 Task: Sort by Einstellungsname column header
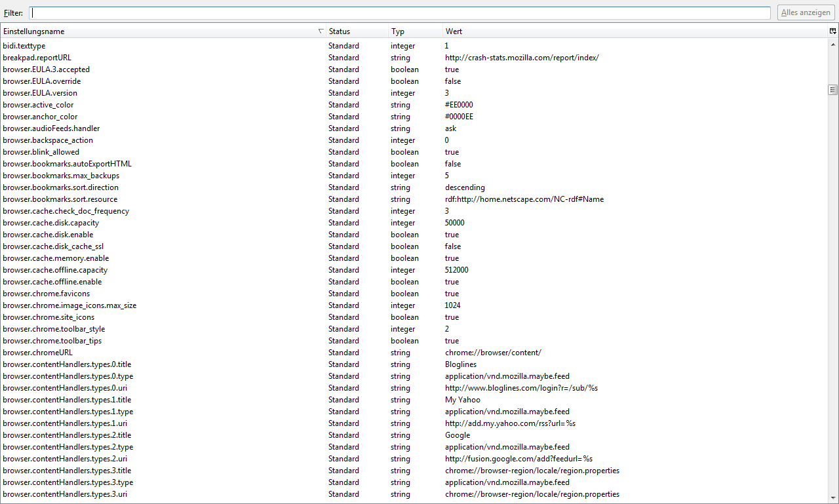[x=163, y=31]
